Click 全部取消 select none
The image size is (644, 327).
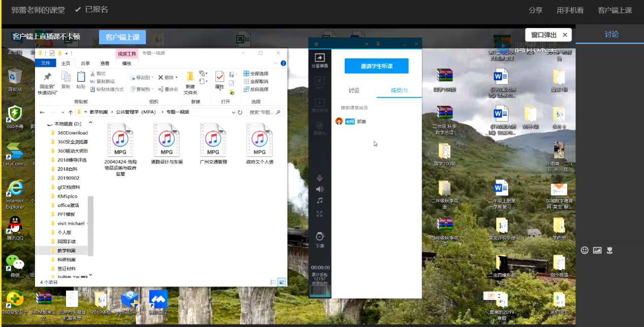point(256,81)
